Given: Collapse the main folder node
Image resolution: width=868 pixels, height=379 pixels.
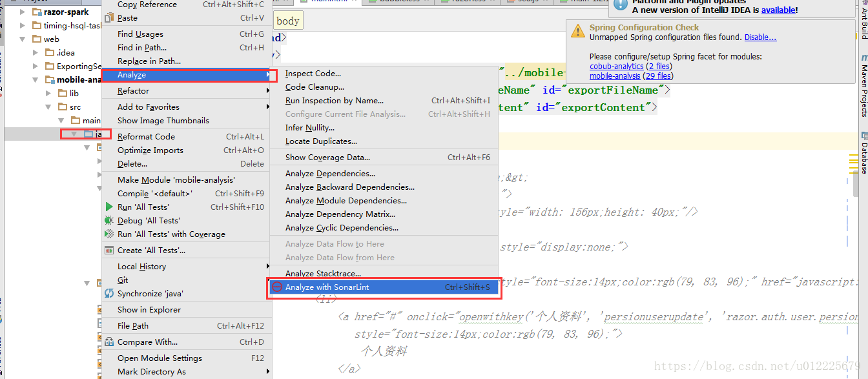Looking at the screenshot, I should pyautogui.click(x=63, y=120).
